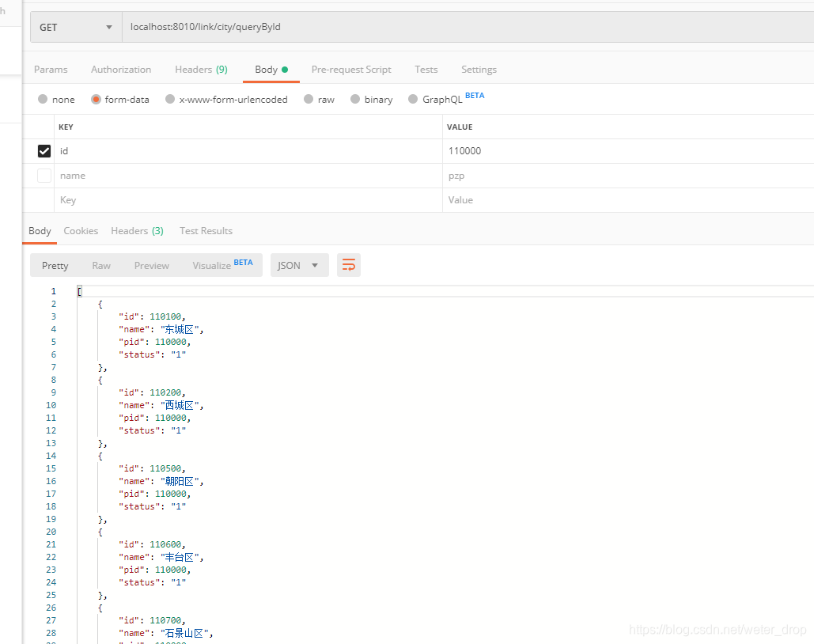The width and height of the screenshot is (814, 644).
Task: Open the request Settings tab
Action: pos(479,69)
